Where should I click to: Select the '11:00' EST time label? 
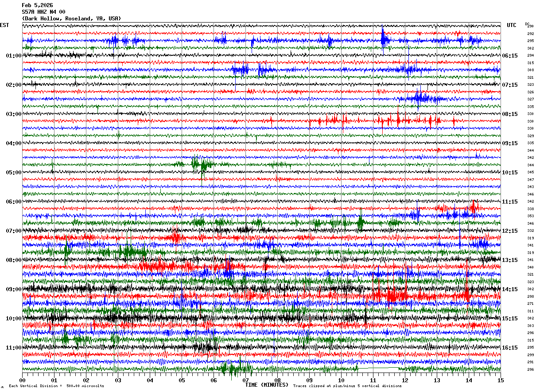[14, 348]
